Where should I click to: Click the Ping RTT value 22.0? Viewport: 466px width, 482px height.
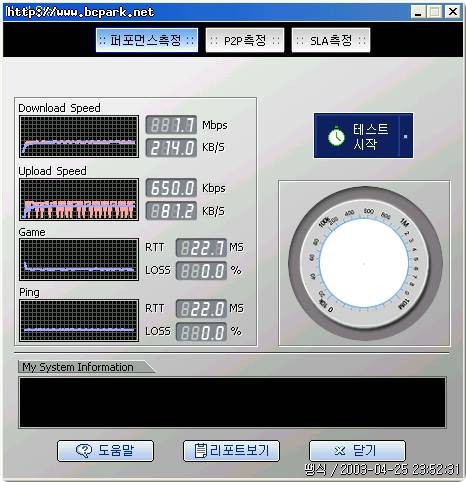coord(201,309)
